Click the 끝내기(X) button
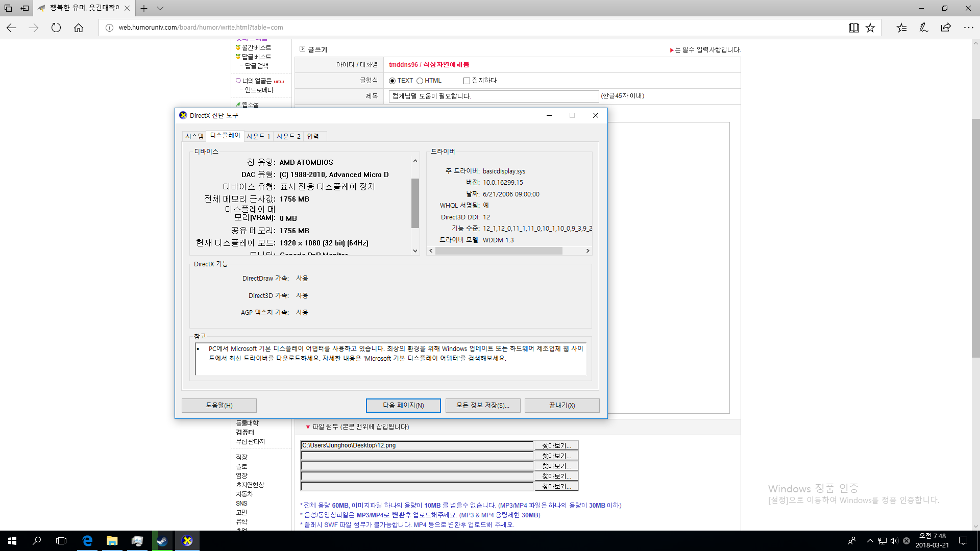The height and width of the screenshot is (551, 980). coord(562,406)
